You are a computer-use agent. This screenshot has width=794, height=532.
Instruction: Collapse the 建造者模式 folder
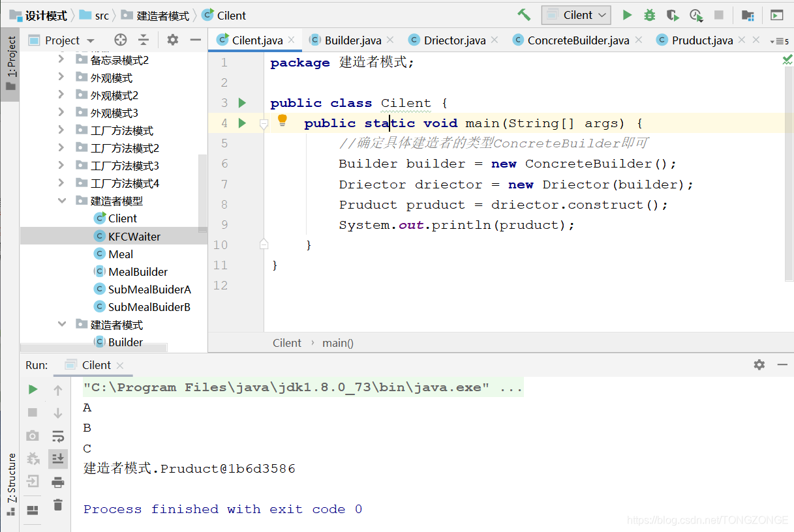pos(61,324)
